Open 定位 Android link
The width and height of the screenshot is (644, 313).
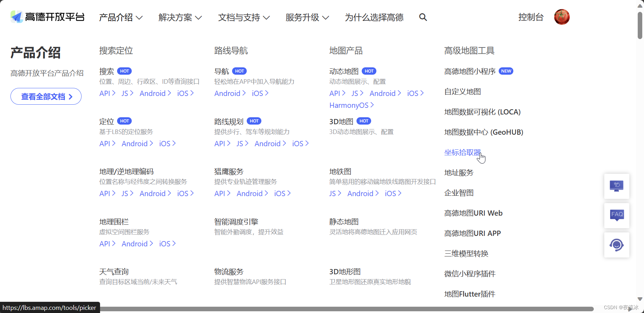[x=137, y=144]
